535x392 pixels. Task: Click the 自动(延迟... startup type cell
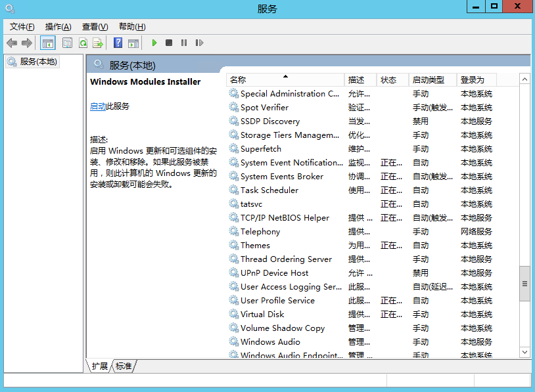point(432,287)
